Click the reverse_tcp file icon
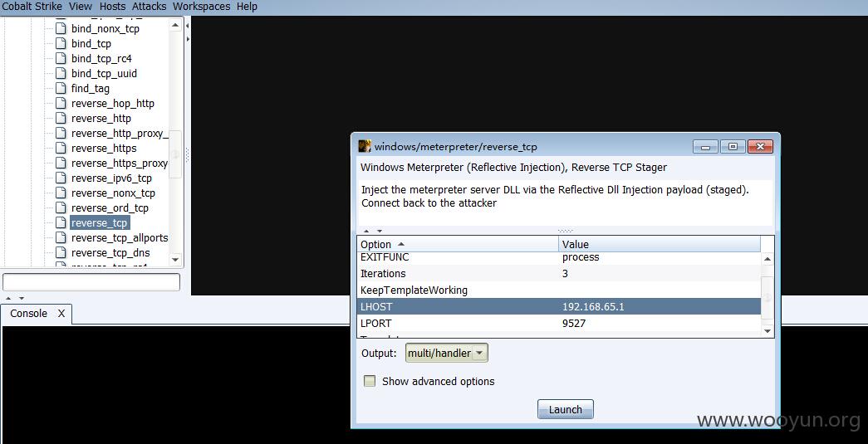This screenshot has width=868, height=444. (x=61, y=222)
